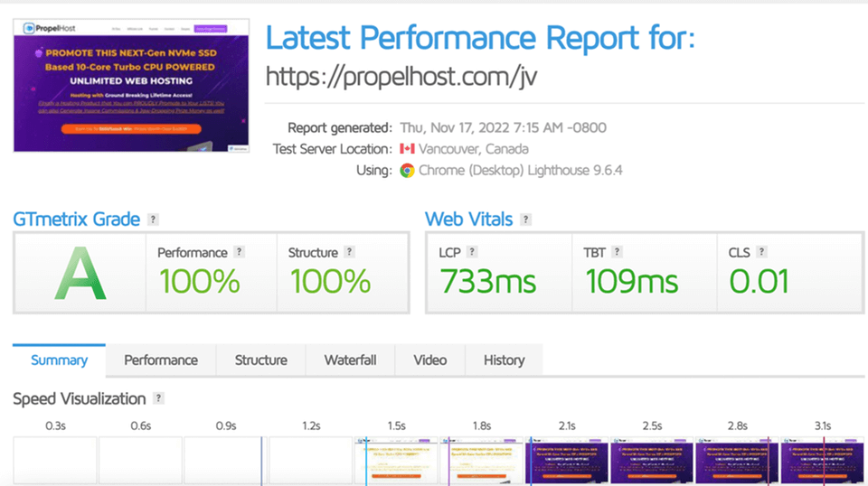Switch to the Structure tab
Viewport: 868px width, 486px height.
pos(260,360)
